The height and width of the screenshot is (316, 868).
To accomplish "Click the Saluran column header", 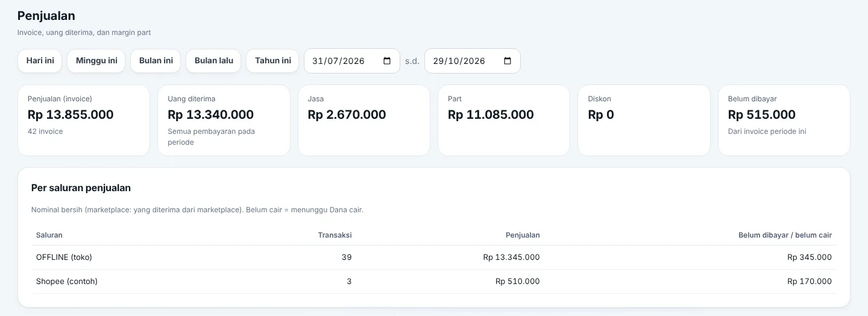I will (49, 235).
